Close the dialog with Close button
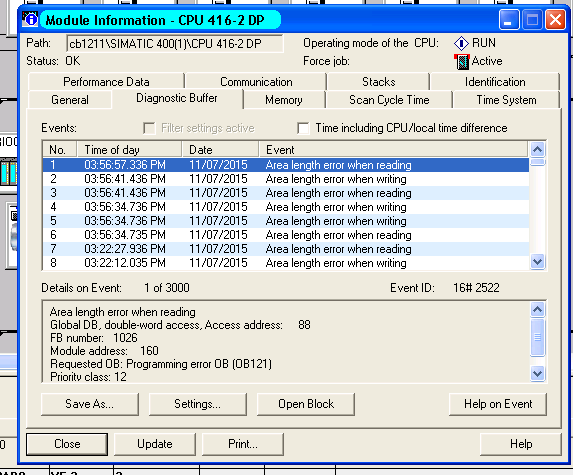This screenshot has height=475, width=573. click(x=67, y=444)
